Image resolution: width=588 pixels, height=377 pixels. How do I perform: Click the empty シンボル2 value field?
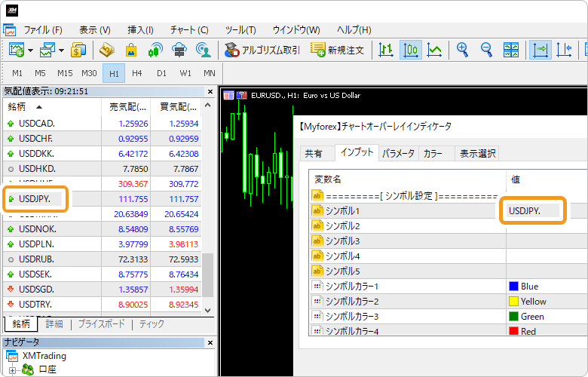pyautogui.click(x=546, y=226)
